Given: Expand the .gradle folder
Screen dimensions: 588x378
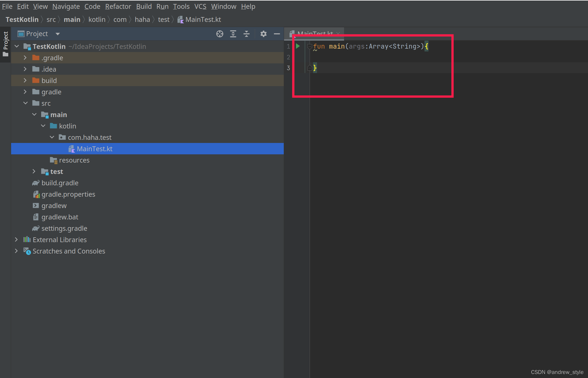Looking at the screenshot, I should coord(25,58).
